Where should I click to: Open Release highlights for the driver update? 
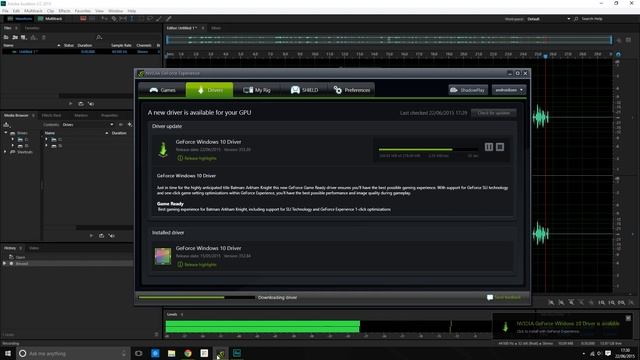197,158
